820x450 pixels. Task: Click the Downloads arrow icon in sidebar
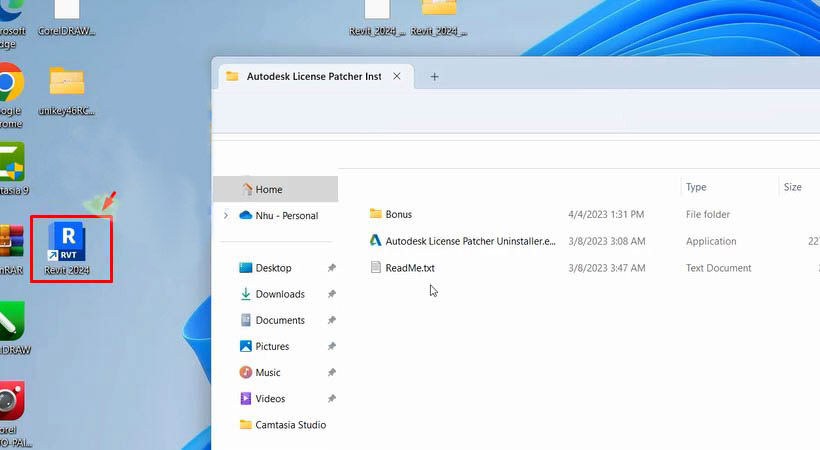point(245,294)
